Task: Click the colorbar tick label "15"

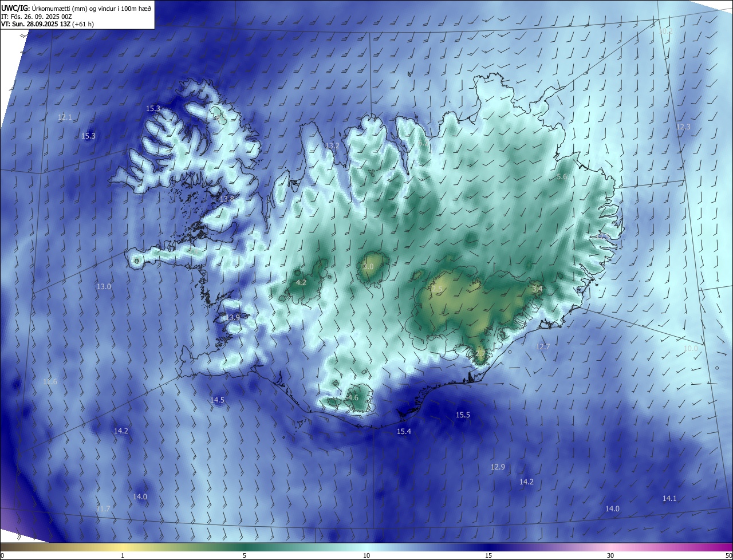Action: pos(488,555)
